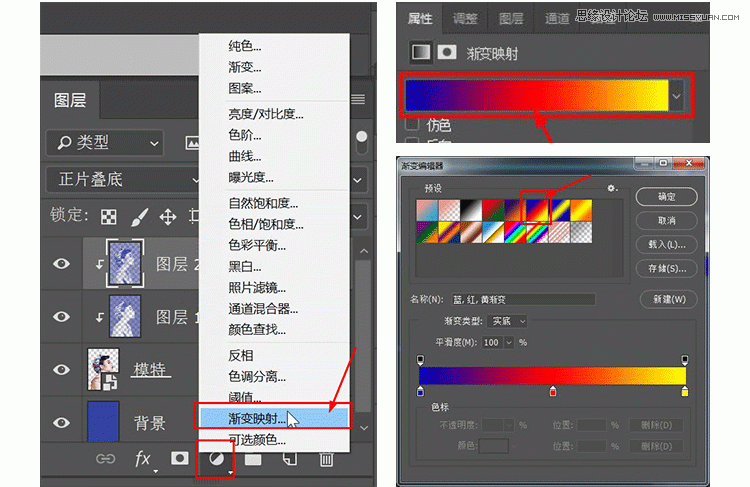750x487 pixels.
Task: Choose 反相 from the menu
Action: coord(241,355)
